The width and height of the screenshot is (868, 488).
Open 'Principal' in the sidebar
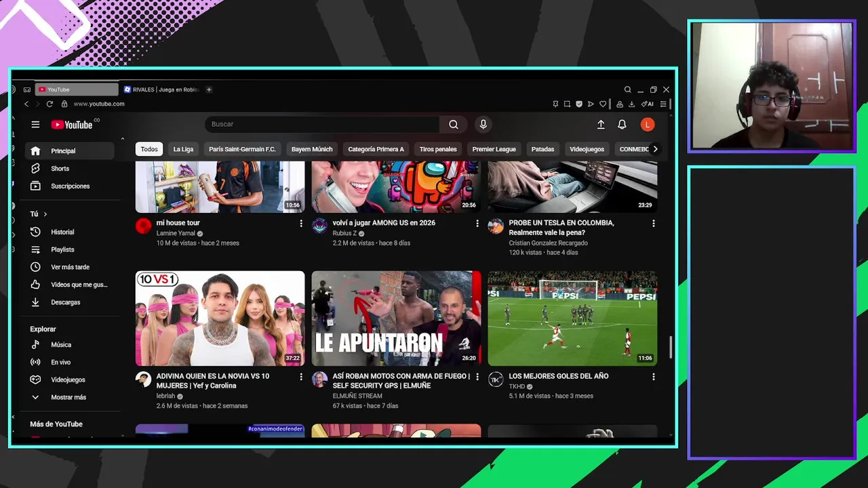[70, 151]
